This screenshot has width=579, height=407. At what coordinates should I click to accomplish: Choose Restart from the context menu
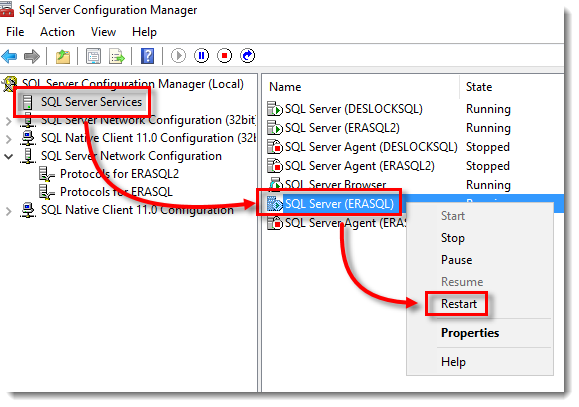459,304
